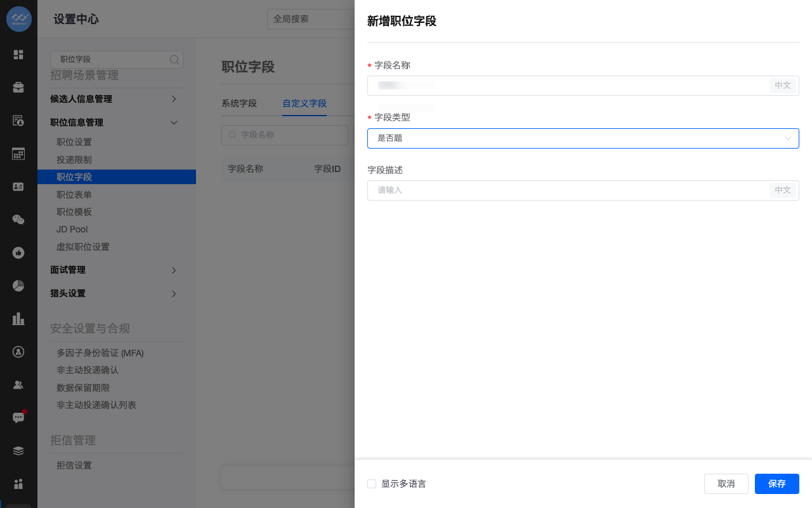Open the bar chart icon in sidebar
This screenshot has height=508, width=812.
tap(18, 319)
